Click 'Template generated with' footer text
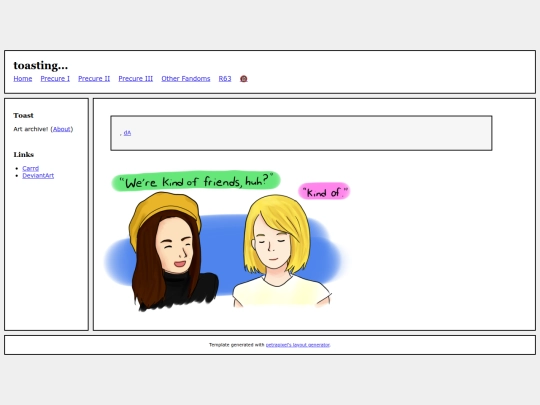Viewport: 540px width, 405px height. tap(237, 345)
